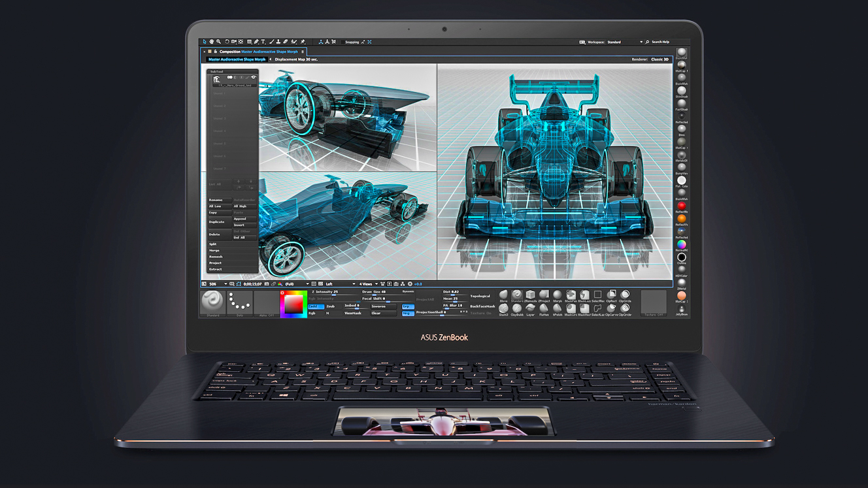Viewport: 868px width, 488px height.
Task: Toggle the Dynamic draw size option
Action: point(408,291)
